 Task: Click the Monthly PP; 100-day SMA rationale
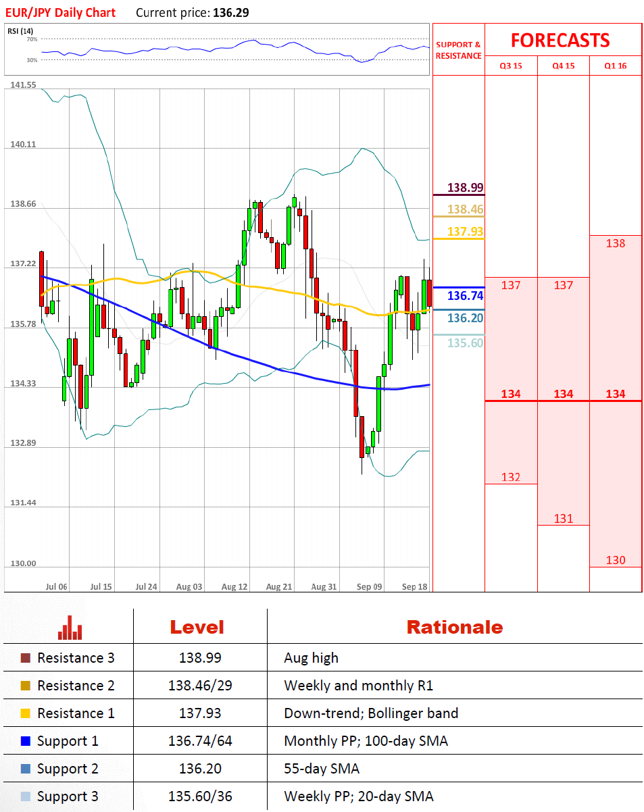366,741
